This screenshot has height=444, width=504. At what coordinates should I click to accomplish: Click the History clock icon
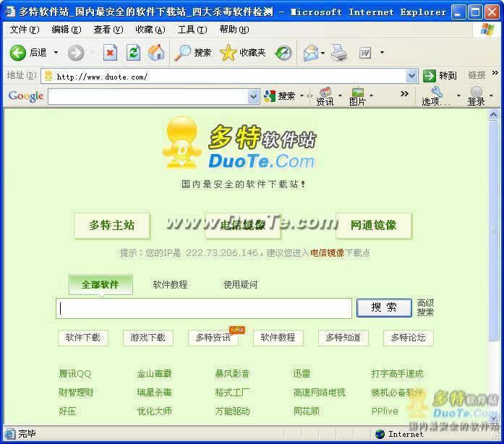[283, 53]
